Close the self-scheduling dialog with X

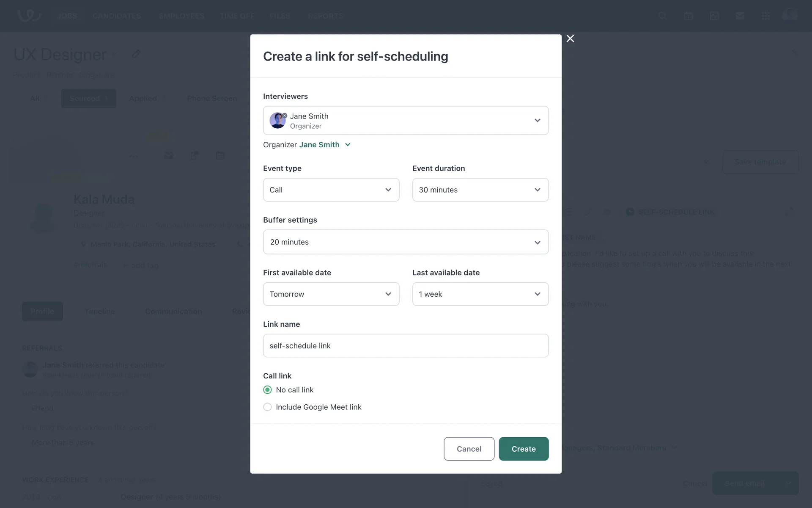(570, 39)
